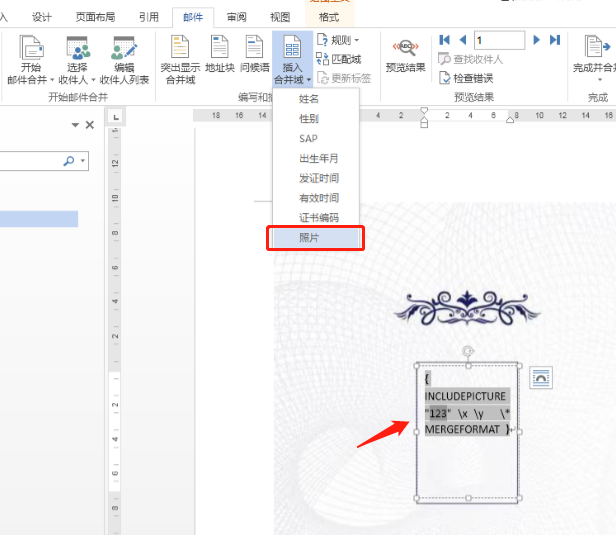Select 有效时间 merge field
The width and height of the screenshot is (616, 535).
point(316,198)
